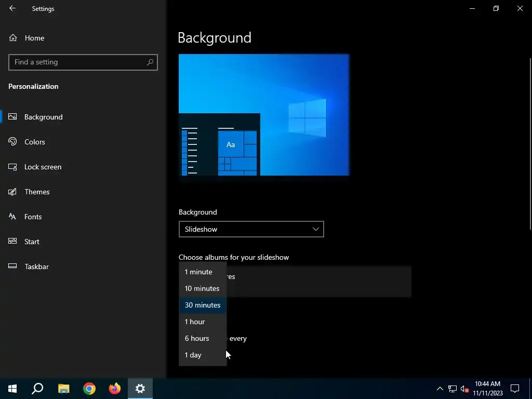532x399 pixels.
Task: Select Background in the Personalization sidebar
Action: tap(83, 117)
